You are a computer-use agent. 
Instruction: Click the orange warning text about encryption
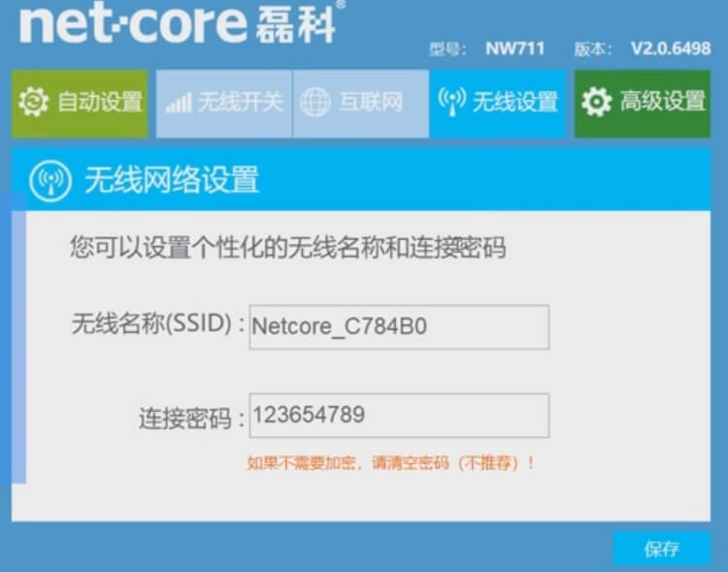[391, 463]
